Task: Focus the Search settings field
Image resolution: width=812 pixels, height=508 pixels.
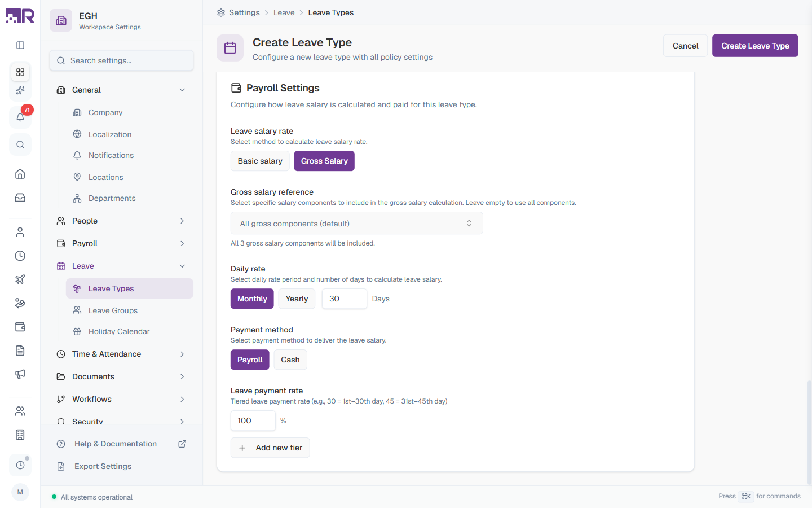Action: pyautogui.click(x=122, y=60)
